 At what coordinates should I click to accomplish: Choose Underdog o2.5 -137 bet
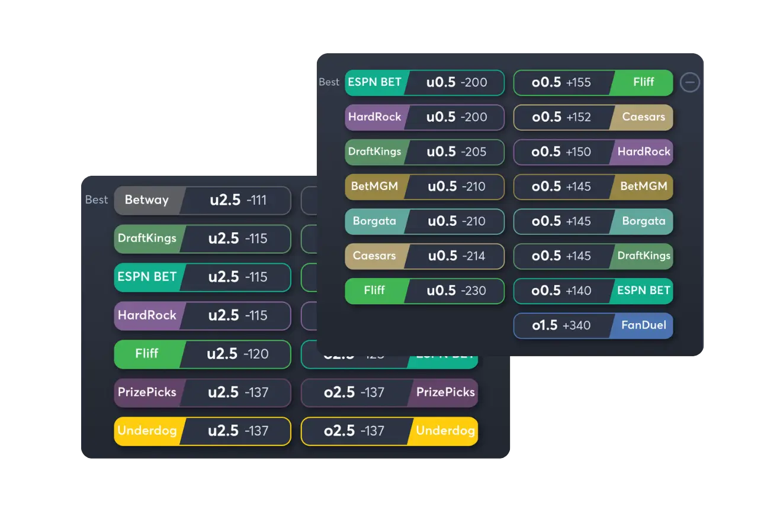(389, 431)
